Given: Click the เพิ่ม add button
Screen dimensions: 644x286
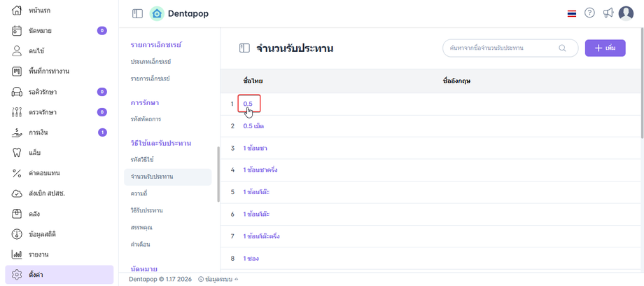Looking at the screenshot, I should 605,48.
